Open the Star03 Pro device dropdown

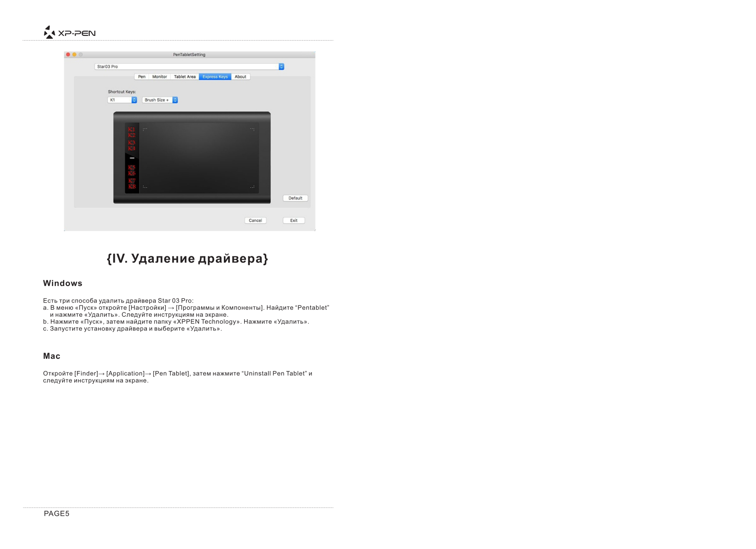[x=189, y=67]
